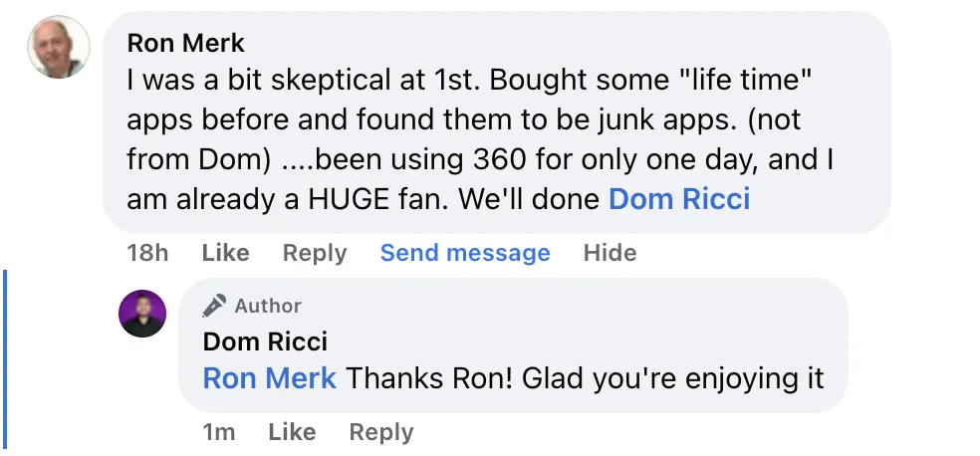Click Send message under Ron's comment
Viewport: 980px width, 456px height.
pyautogui.click(x=465, y=253)
